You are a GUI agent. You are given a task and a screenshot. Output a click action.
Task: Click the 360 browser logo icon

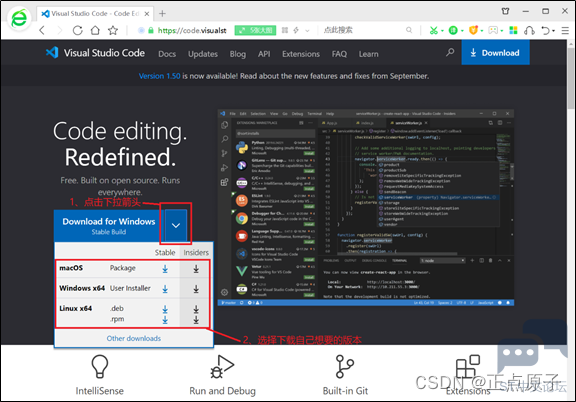pyautogui.click(x=19, y=18)
